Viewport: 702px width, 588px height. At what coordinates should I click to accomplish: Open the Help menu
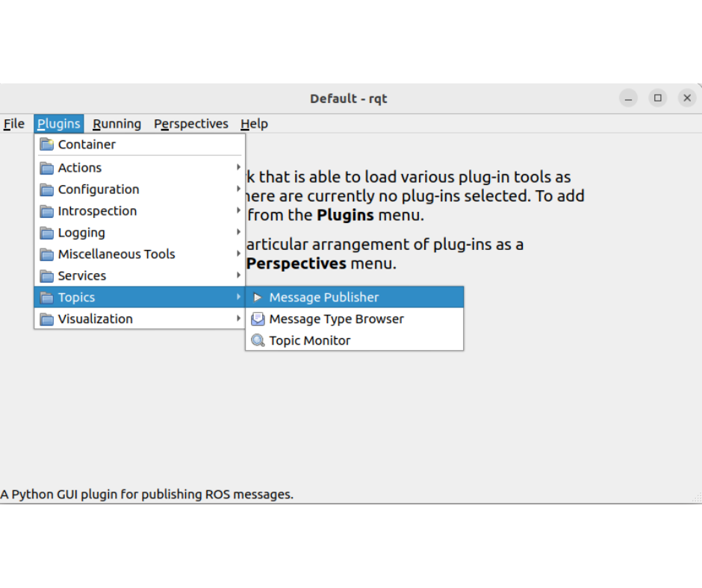point(254,124)
